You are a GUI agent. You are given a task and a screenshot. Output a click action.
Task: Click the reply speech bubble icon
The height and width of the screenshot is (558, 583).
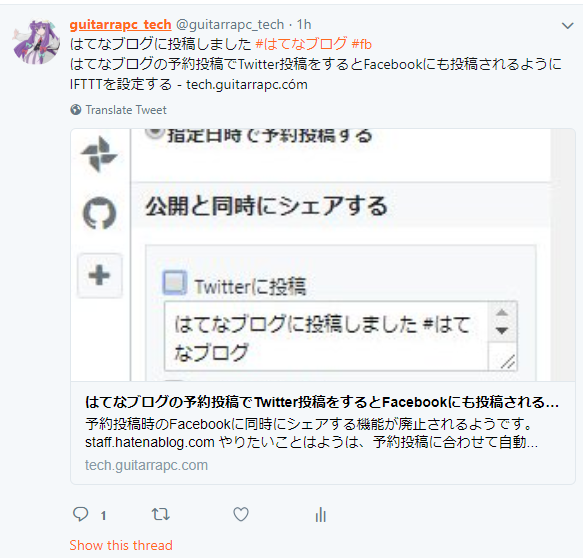coord(80,515)
